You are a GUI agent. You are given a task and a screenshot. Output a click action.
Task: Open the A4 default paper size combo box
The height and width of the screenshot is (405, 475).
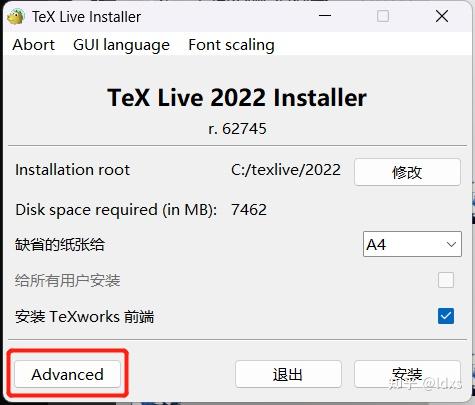[412, 244]
